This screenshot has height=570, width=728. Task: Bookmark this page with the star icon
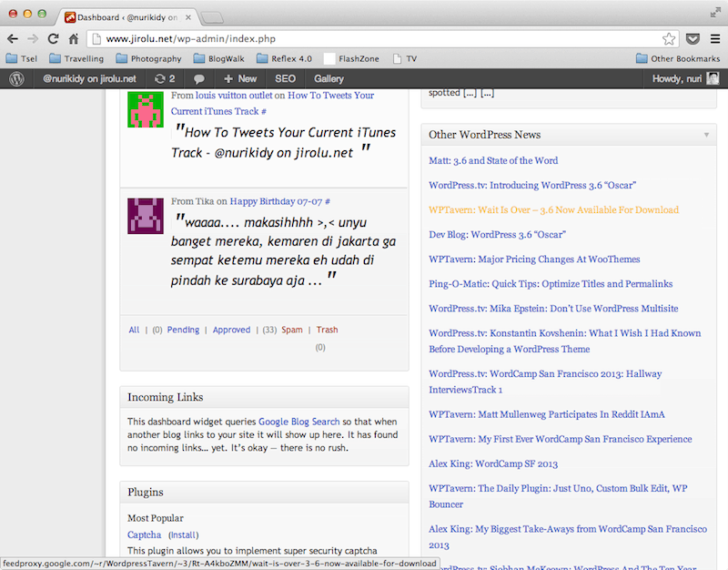pos(669,39)
